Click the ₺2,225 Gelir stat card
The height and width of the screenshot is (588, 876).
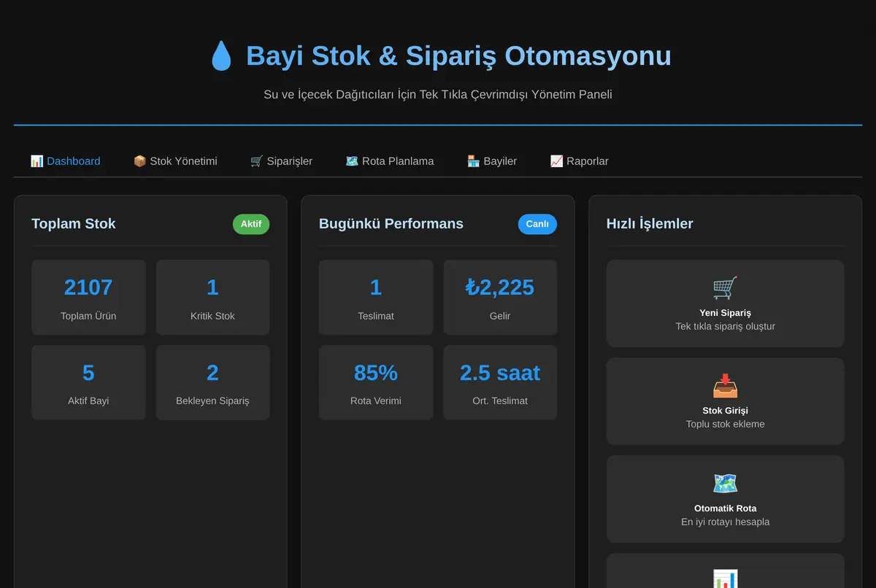(500, 298)
